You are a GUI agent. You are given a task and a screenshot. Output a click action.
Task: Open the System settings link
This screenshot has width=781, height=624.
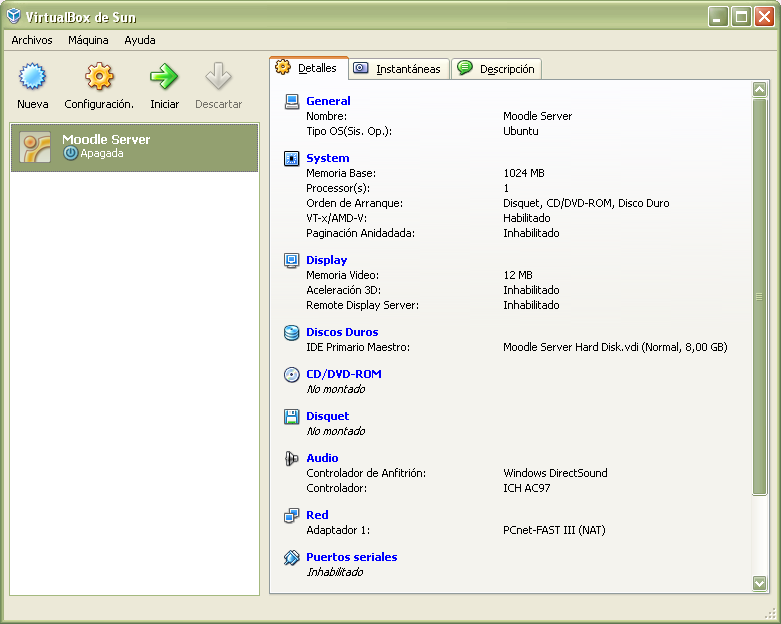pos(328,158)
